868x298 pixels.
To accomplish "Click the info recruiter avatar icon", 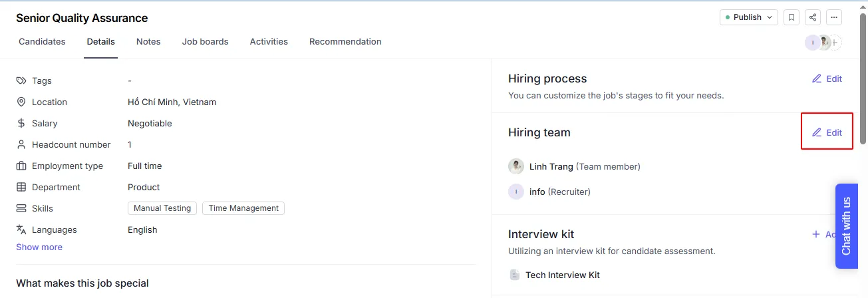I will pos(516,192).
